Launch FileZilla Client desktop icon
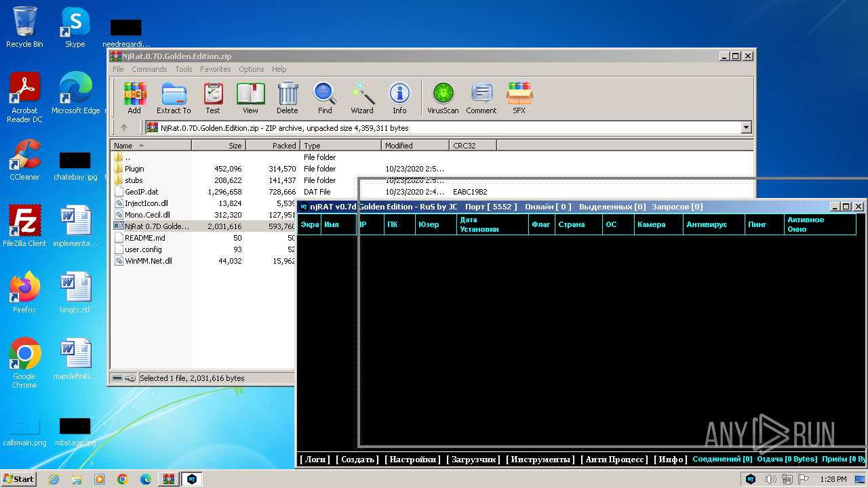The width and height of the screenshot is (868, 488). pyautogui.click(x=24, y=226)
